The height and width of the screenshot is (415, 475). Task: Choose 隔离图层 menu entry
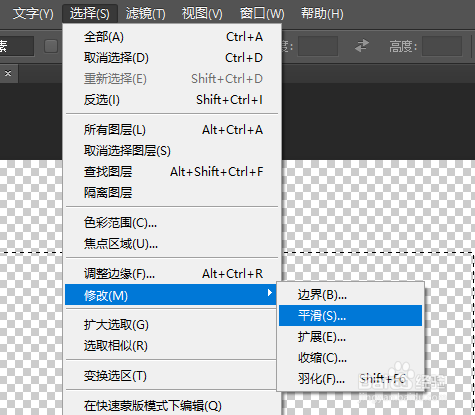pyautogui.click(x=173, y=192)
